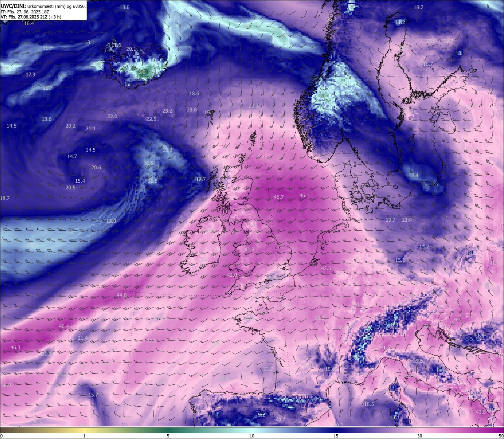Click the 25.3 value over Spain
The width and height of the screenshot is (504, 439).
tap(280, 419)
